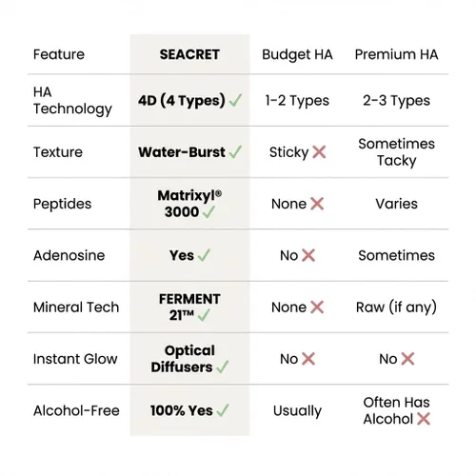The width and height of the screenshot is (476, 476).
Task: Click the red X beside Sticky
Action: (x=319, y=152)
